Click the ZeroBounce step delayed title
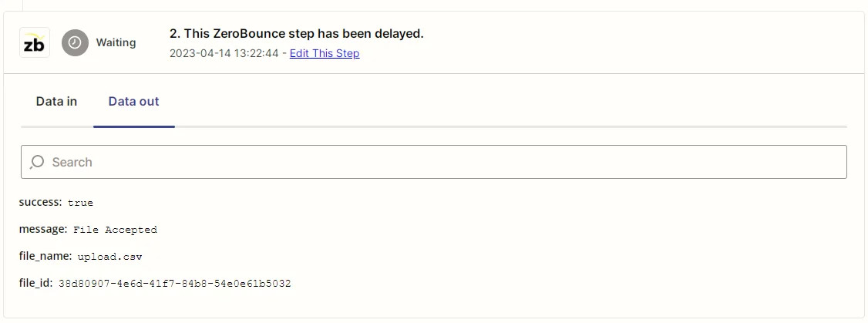 (x=303, y=33)
